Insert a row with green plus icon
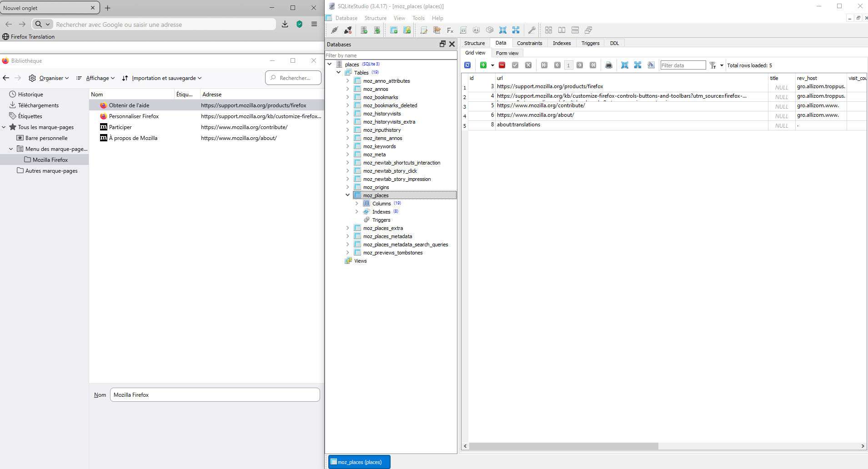868x469 pixels. pyautogui.click(x=483, y=65)
